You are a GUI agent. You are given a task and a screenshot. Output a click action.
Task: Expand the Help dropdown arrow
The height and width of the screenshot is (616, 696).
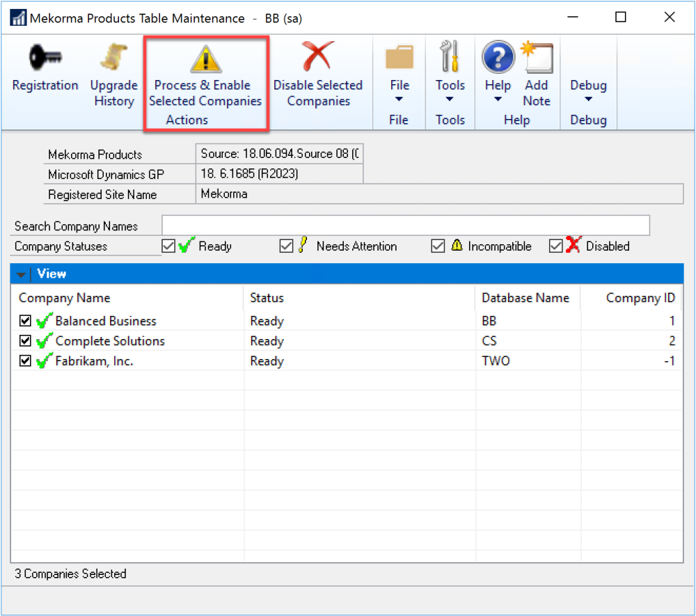point(498,99)
